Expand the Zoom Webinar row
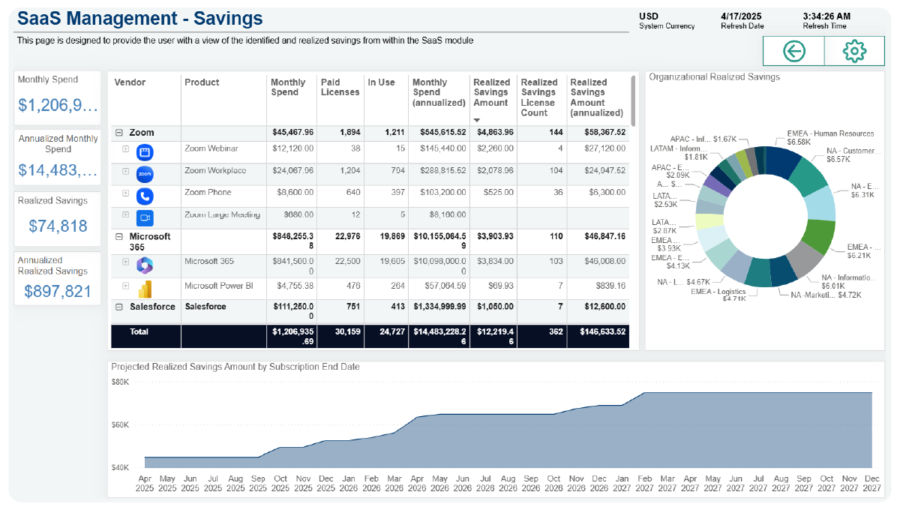The height and width of the screenshot is (513, 900). (x=125, y=149)
